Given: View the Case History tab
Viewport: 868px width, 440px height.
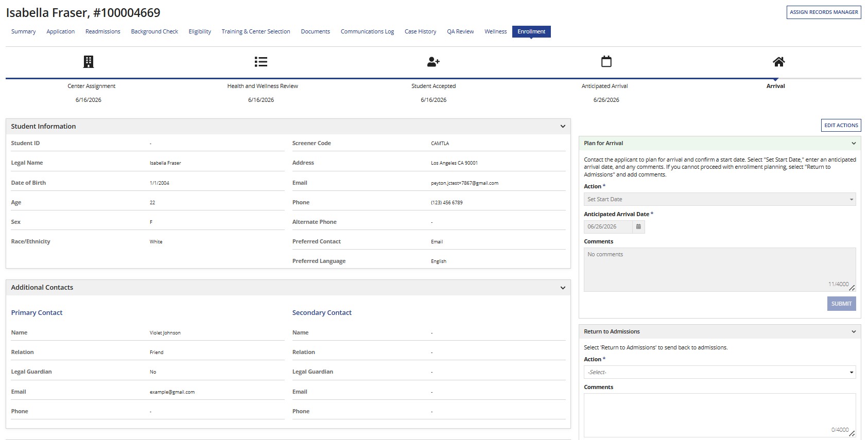Looking at the screenshot, I should coord(420,31).
